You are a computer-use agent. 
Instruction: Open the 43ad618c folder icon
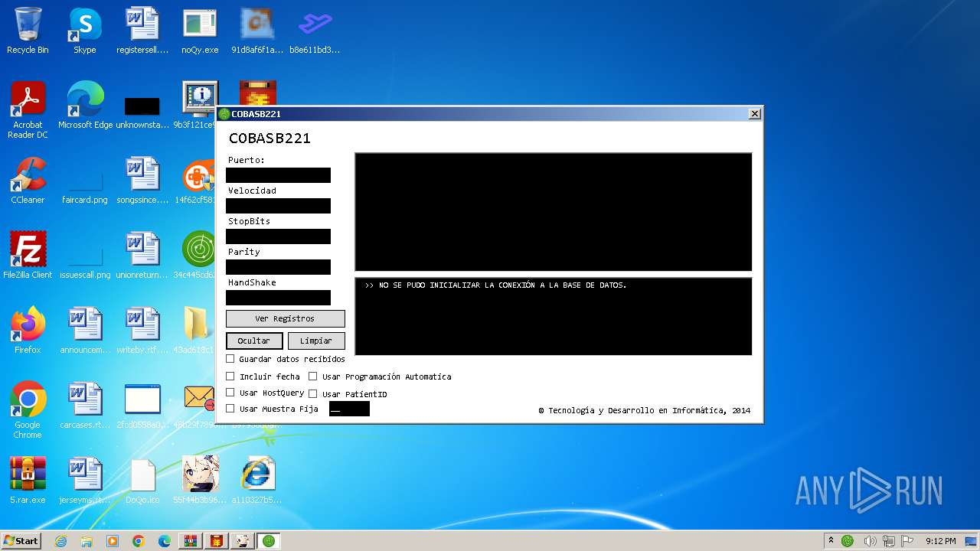click(198, 330)
